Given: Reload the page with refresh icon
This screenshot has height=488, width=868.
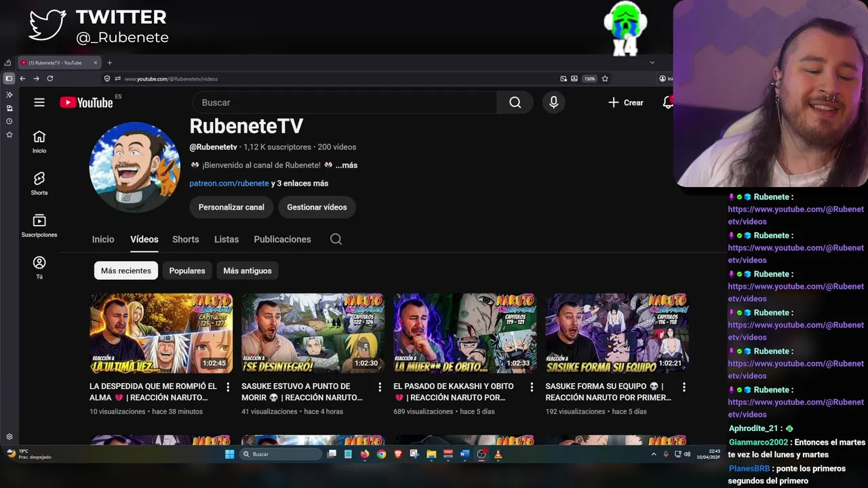Looking at the screenshot, I should click(50, 79).
